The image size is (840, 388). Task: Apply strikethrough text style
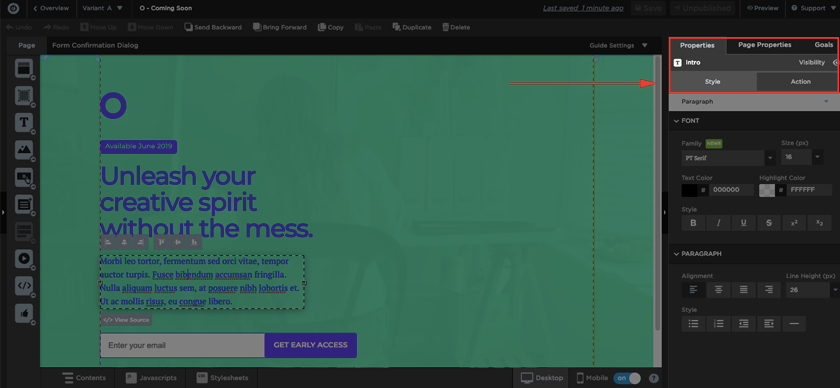769,223
